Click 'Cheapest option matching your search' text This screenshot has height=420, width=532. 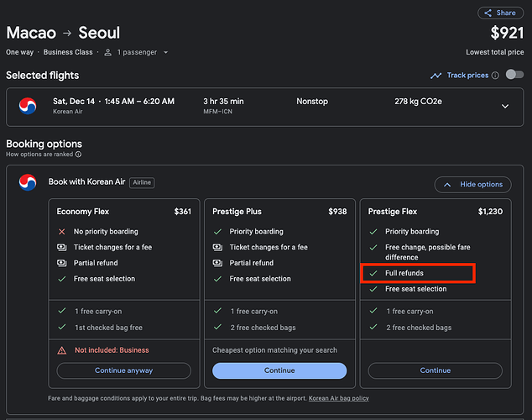click(275, 350)
